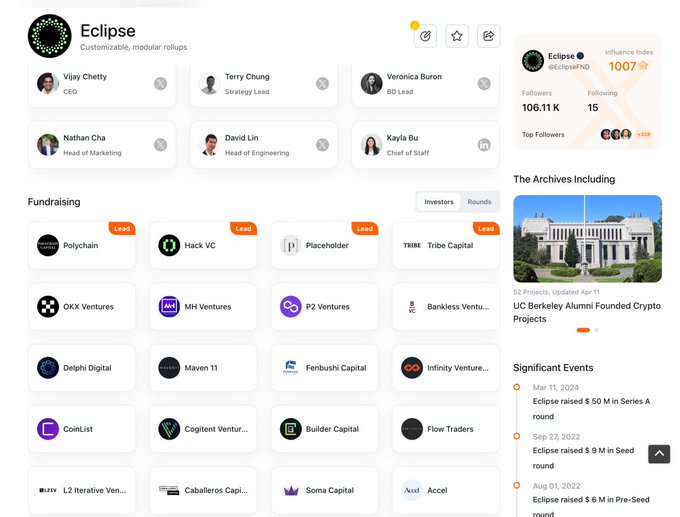The height and width of the screenshot is (517, 680).
Task: Star Eclipse as a favorite
Action: (457, 36)
